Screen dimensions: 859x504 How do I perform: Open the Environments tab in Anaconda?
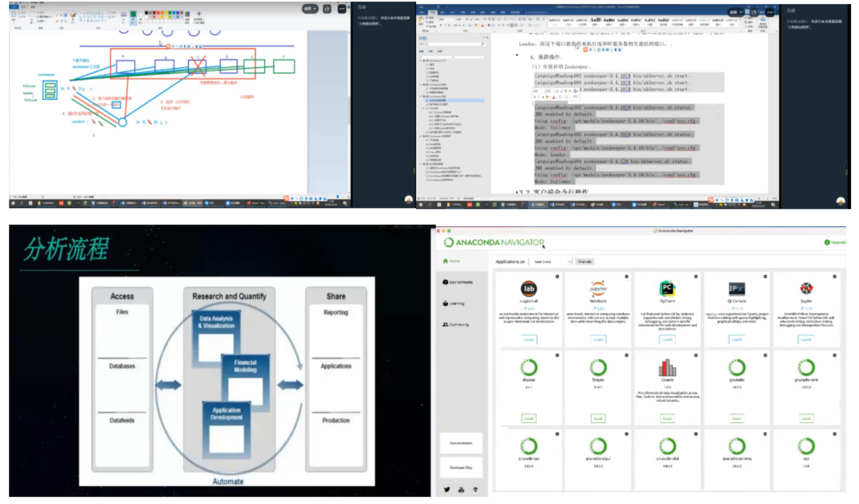click(458, 282)
